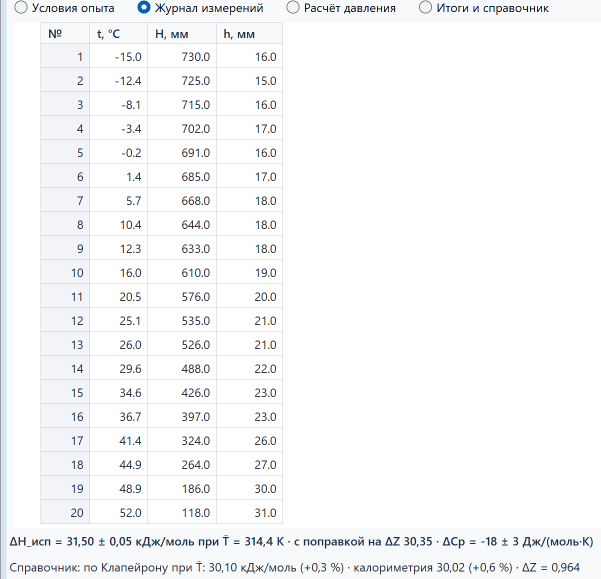This screenshot has width=601, height=579.
Task: Click the № column header
Action: click(65, 33)
